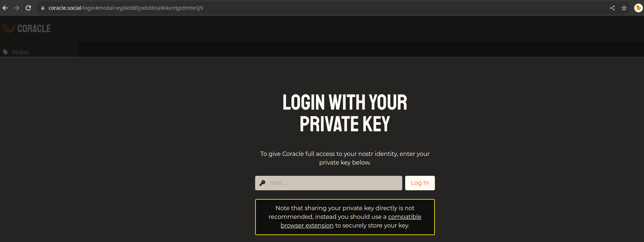Open the 'compatible' link text

pyautogui.click(x=404, y=217)
